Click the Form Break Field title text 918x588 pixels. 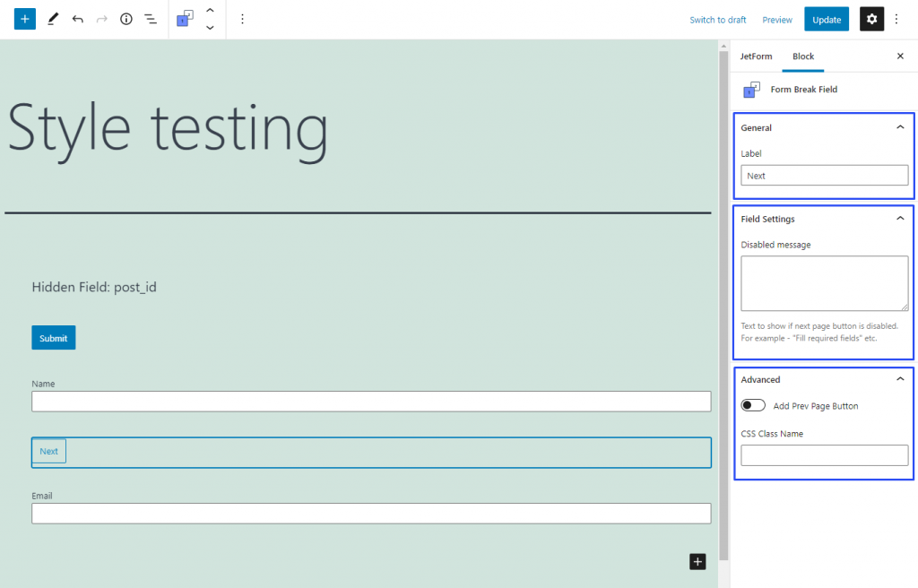pyautogui.click(x=804, y=90)
